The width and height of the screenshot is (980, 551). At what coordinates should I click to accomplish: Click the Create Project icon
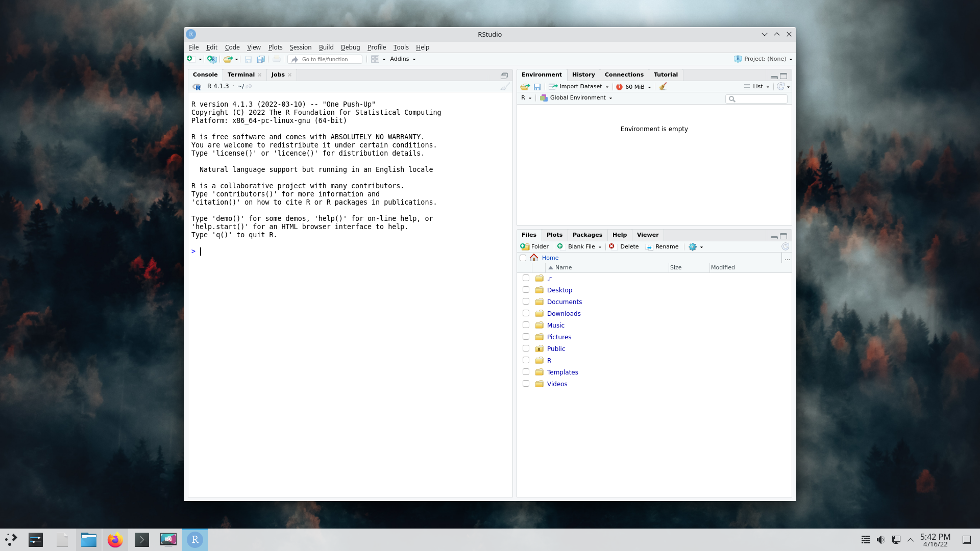click(x=212, y=59)
